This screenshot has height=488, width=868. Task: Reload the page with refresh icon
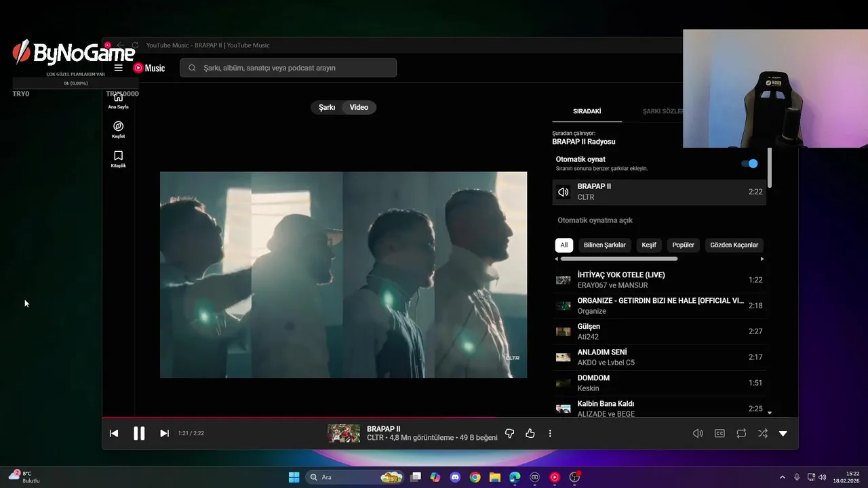135,45
